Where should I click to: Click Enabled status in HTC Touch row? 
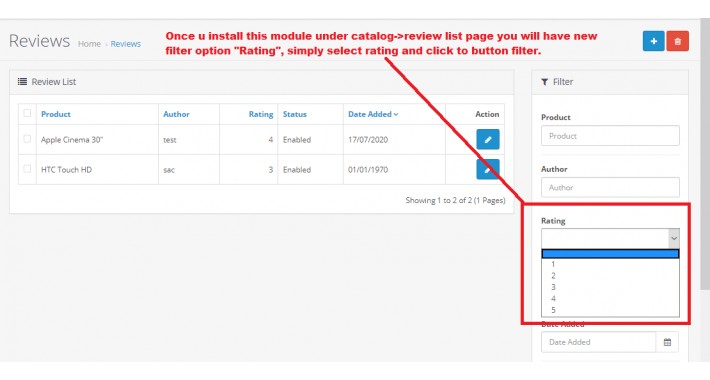(297, 170)
